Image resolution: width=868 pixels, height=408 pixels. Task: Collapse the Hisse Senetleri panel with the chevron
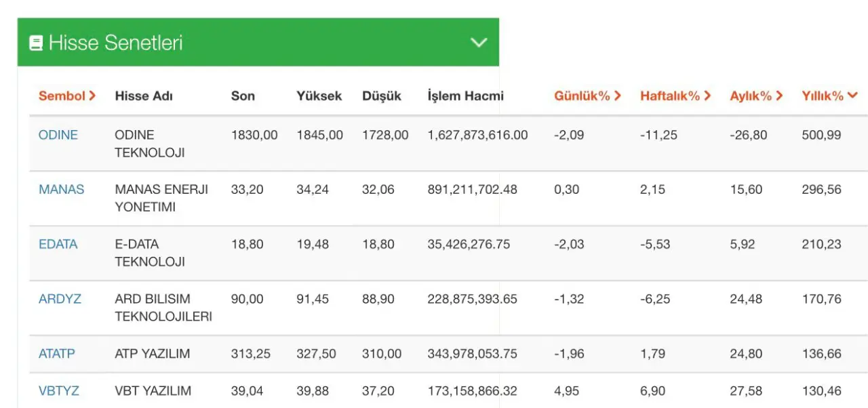tap(479, 43)
